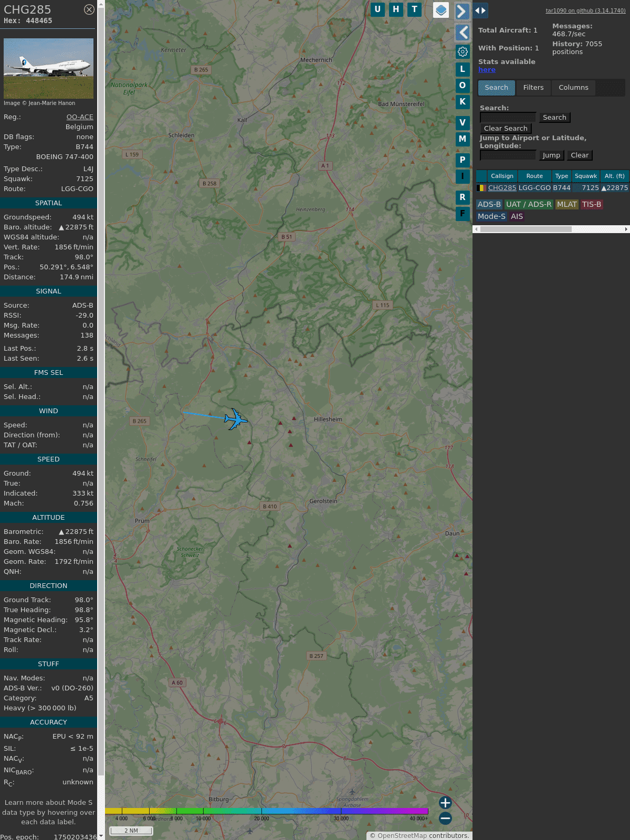
Task: Select the blue aircraft icon on map
Action: point(236,419)
